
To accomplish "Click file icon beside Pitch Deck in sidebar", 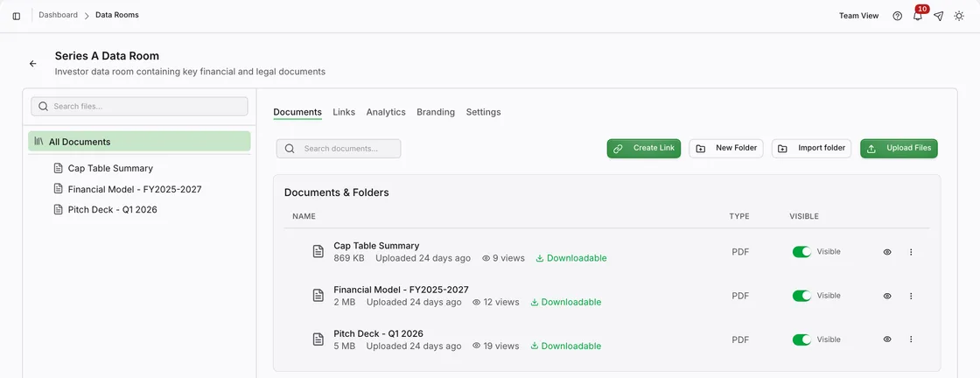I will pos(58,209).
